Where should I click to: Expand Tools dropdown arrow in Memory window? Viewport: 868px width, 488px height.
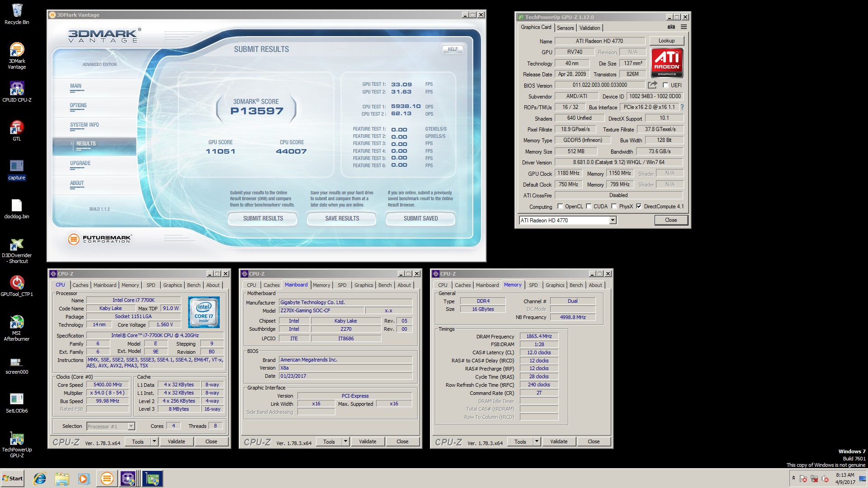click(x=537, y=441)
